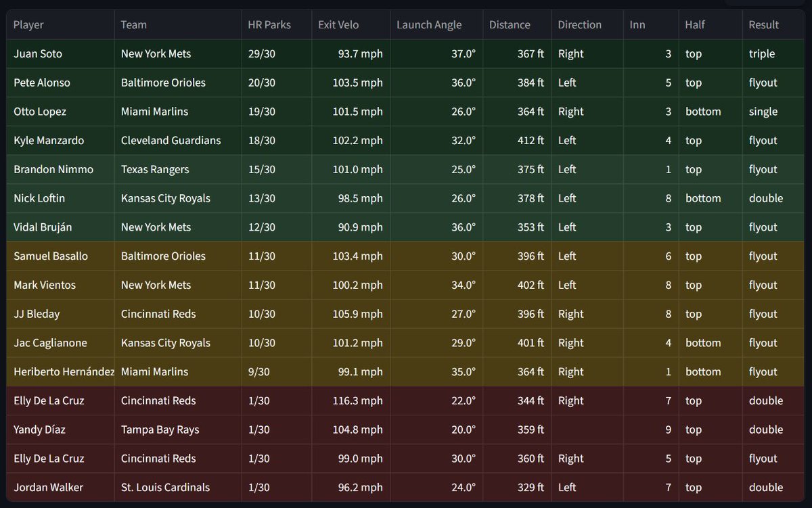Click the 353 ft distance cell
Image resolution: width=812 pixels, height=508 pixels.
coord(517,227)
